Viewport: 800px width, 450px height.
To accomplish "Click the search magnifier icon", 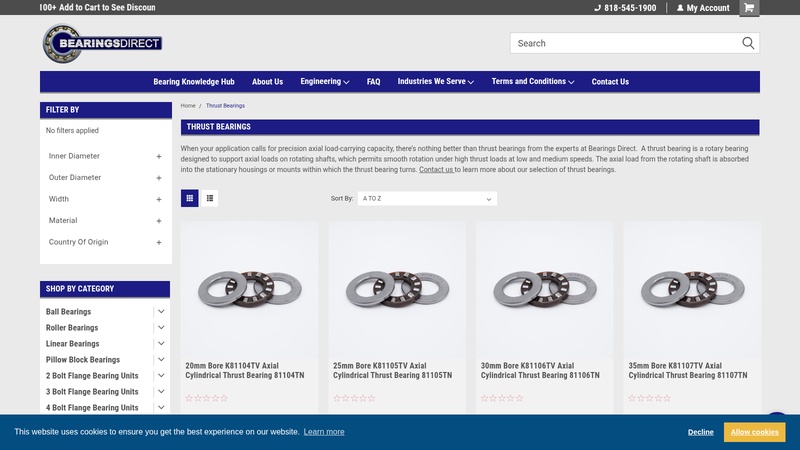I will pyautogui.click(x=748, y=43).
